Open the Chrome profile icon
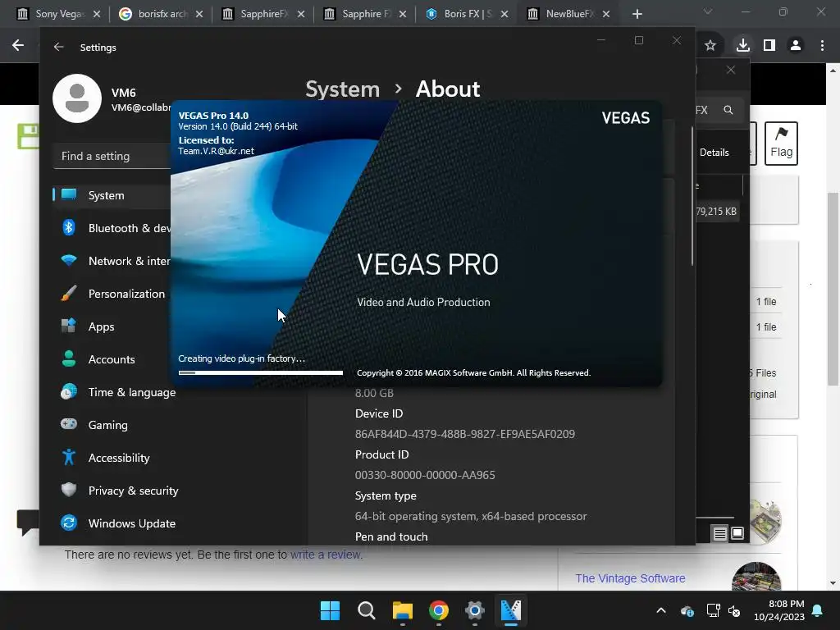The height and width of the screenshot is (630, 840). [796, 46]
